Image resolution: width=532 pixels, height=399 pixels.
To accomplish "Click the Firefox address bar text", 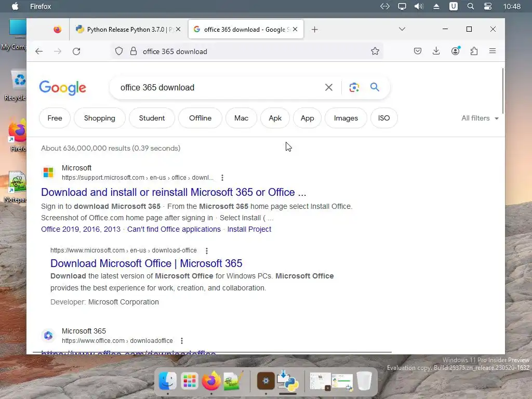I will pyautogui.click(x=175, y=51).
